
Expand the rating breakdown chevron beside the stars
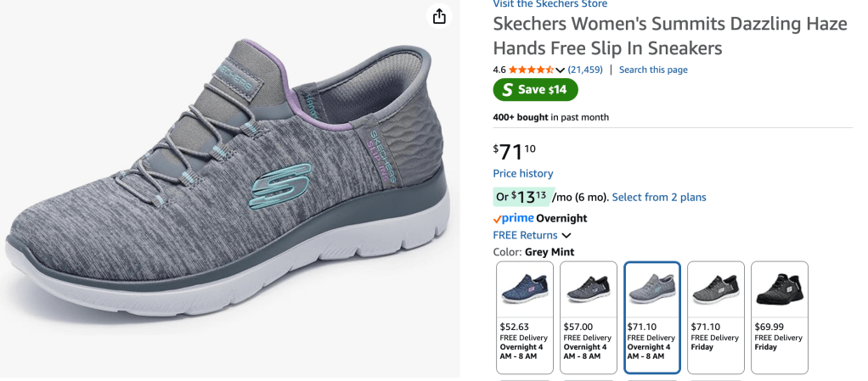pyautogui.click(x=561, y=70)
